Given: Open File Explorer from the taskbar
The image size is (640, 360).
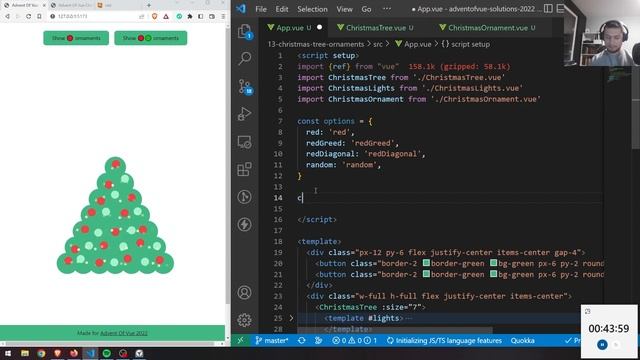Looking at the screenshot, I should pyautogui.click(x=25, y=353).
